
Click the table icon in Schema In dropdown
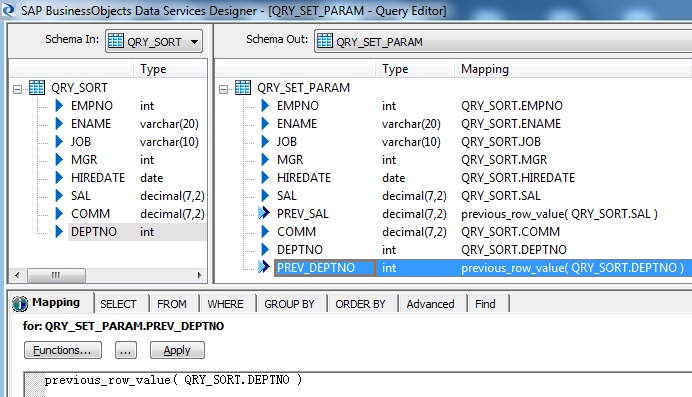(x=116, y=41)
